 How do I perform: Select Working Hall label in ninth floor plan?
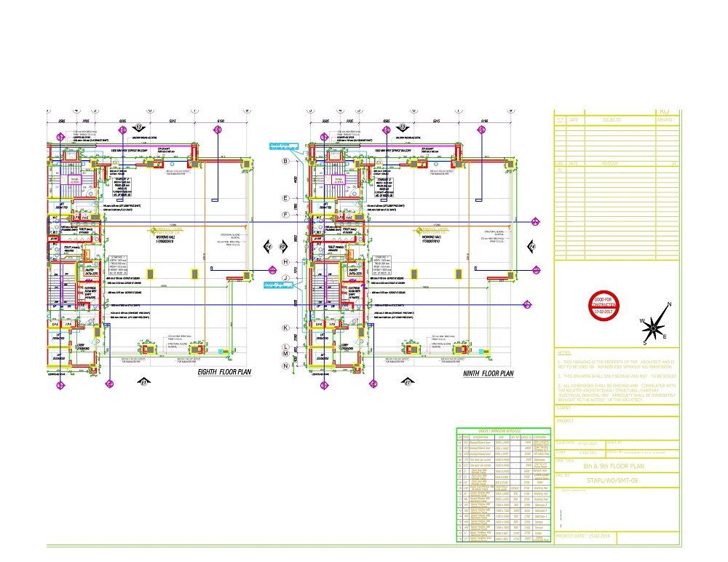tap(428, 238)
